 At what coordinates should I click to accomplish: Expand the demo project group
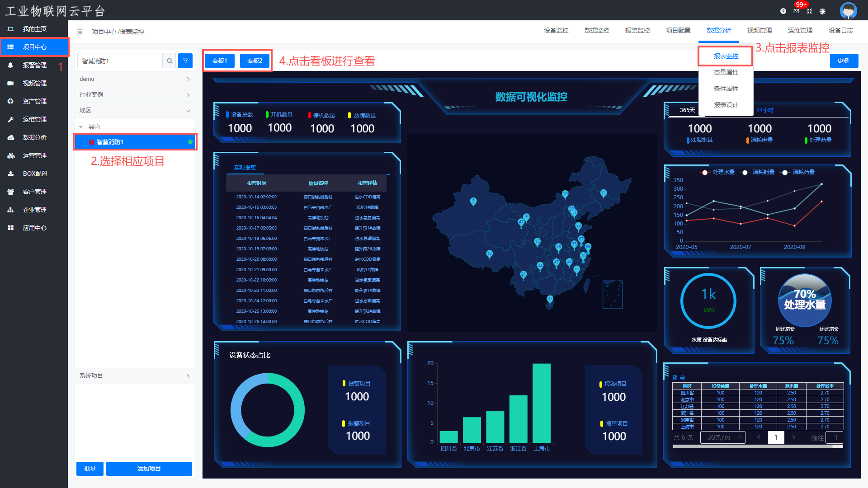(135, 79)
